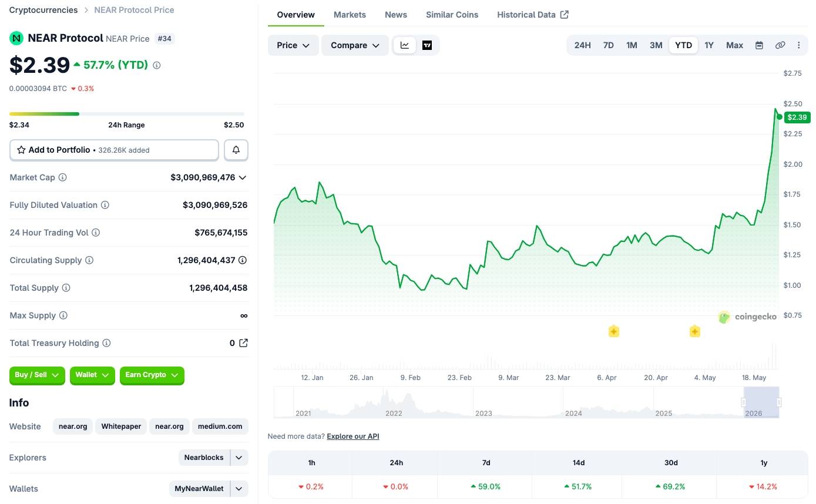
Task: Switch to Overview tab
Action: point(296,15)
